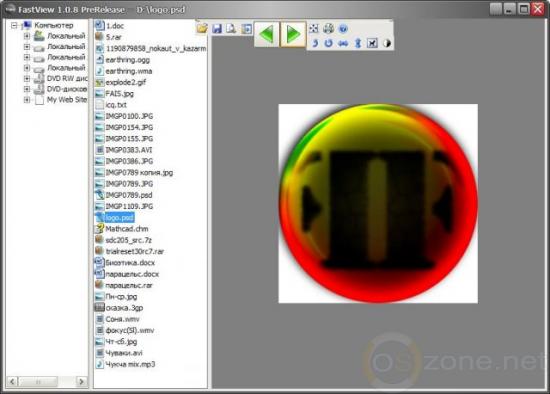550x394 pixels.
Task: Expand the DVD RW drive node
Action: pyautogui.click(x=27, y=79)
